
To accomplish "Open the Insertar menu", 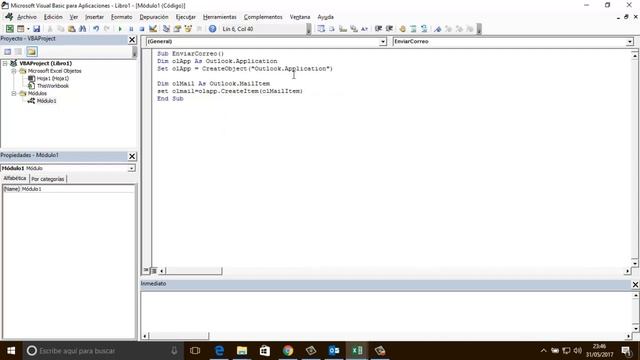I will click(x=94, y=17).
